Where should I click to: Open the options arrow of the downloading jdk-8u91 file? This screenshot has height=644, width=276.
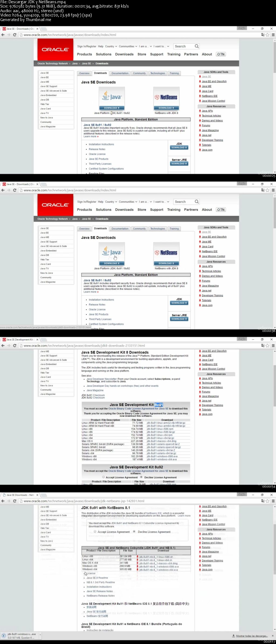(x=40, y=635)
